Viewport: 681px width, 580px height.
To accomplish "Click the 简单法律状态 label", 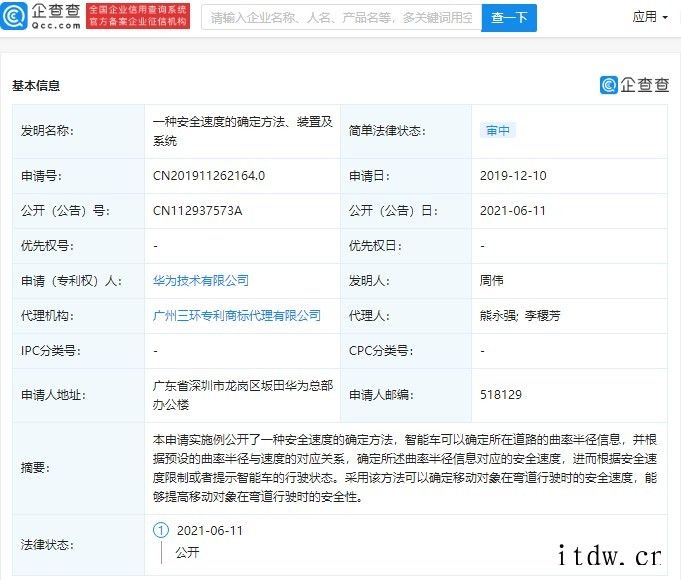I will click(x=387, y=130).
